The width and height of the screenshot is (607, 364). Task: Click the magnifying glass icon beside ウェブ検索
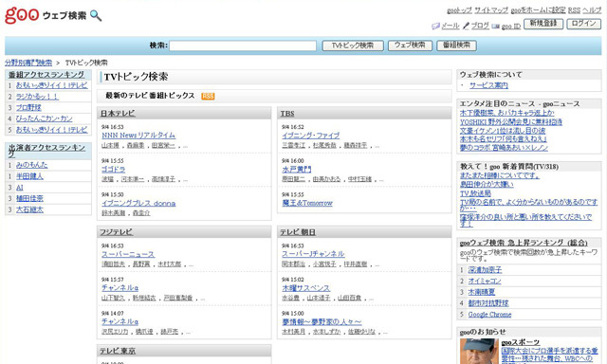point(96,16)
